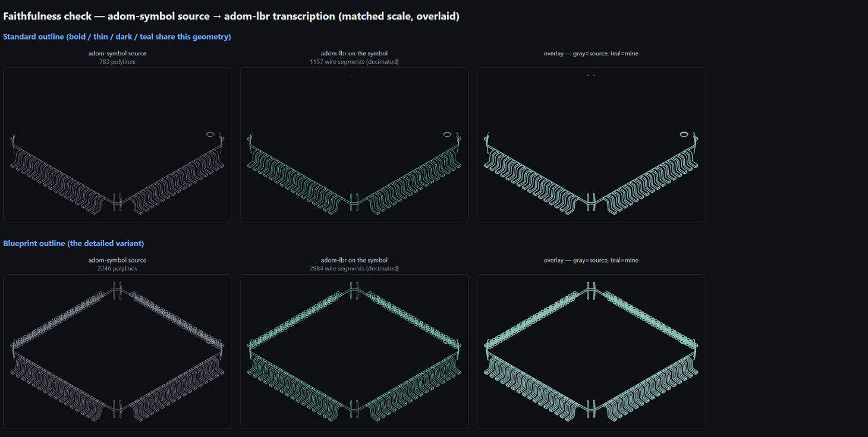The width and height of the screenshot is (868, 437).
Task: Open the blueprint adom-lbr teal wireframe panel
Action: click(354, 351)
